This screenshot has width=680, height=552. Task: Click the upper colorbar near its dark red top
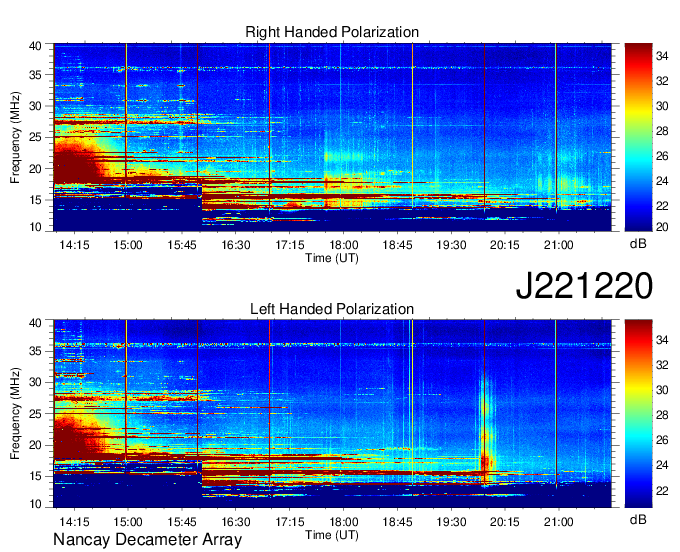tap(638, 49)
